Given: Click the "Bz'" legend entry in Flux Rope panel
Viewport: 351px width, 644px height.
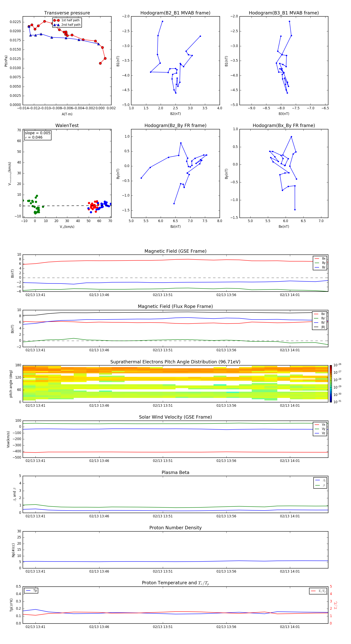Looking at the screenshot, I should coord(320,323).
